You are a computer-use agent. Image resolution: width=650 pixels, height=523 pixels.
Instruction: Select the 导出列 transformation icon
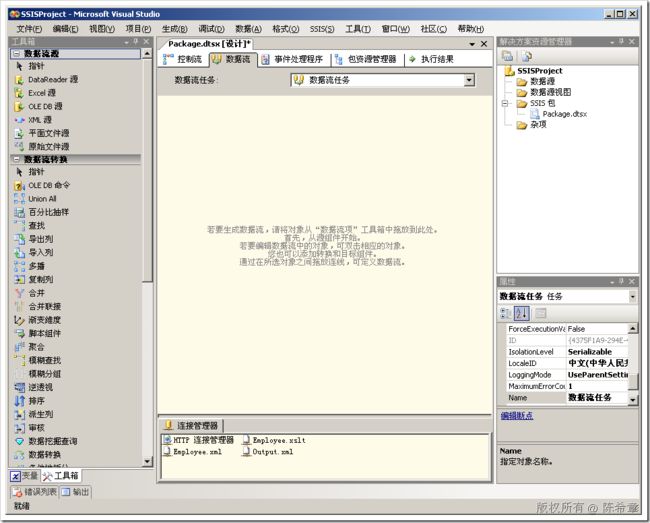coord(19,239)
